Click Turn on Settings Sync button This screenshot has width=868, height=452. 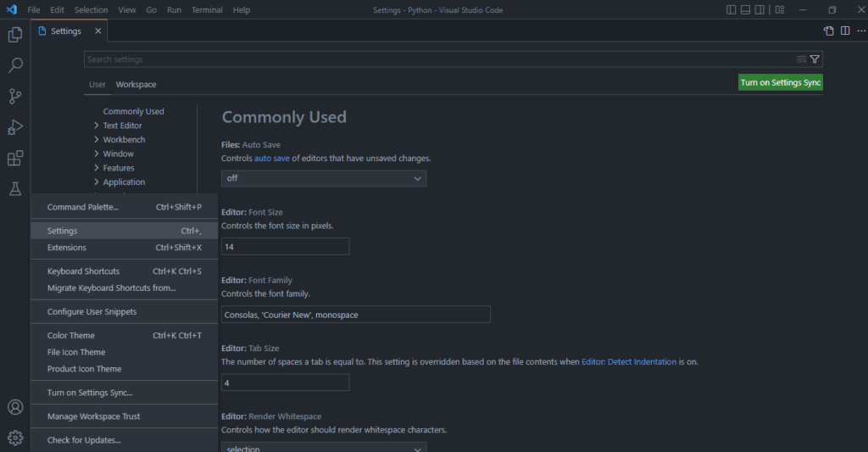point(781,82)
